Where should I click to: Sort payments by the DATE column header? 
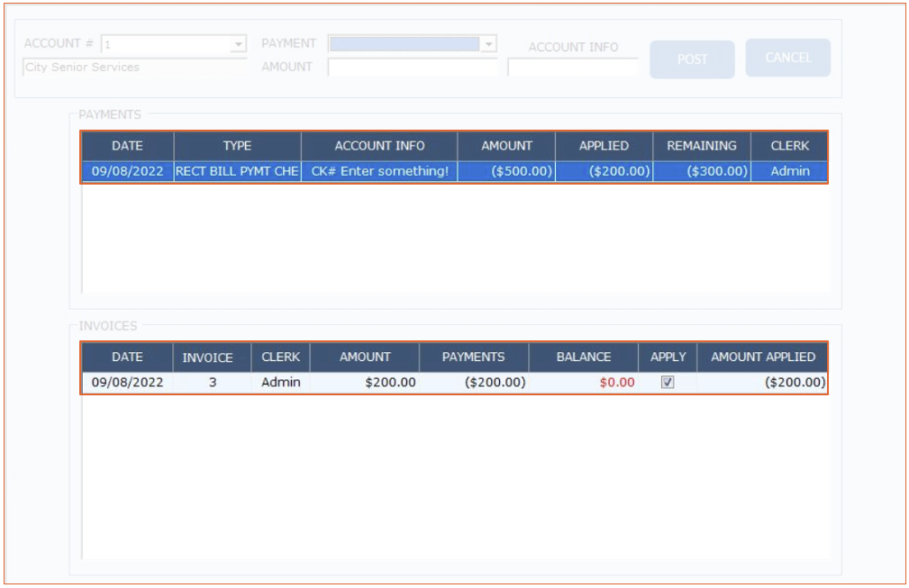click(x=127, y=145)
